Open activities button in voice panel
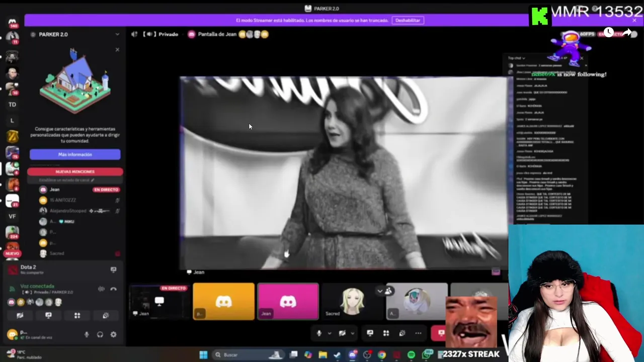This screenshot has height=362, width=644. click(x=77, y=316)
